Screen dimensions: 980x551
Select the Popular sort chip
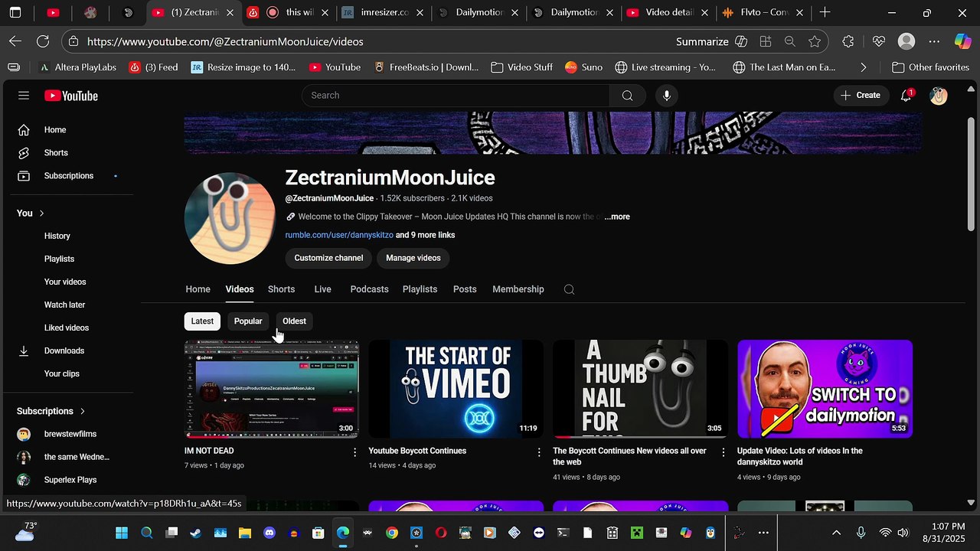tap(248, 321)
